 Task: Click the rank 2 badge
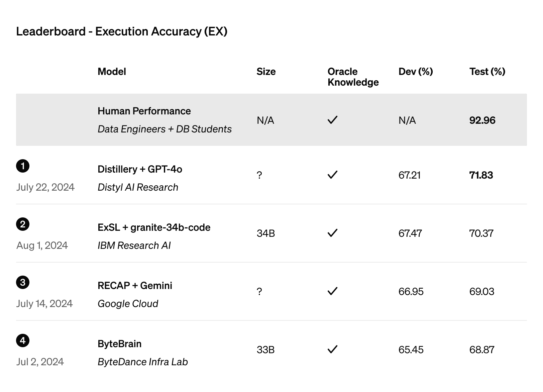click(23, 224)
